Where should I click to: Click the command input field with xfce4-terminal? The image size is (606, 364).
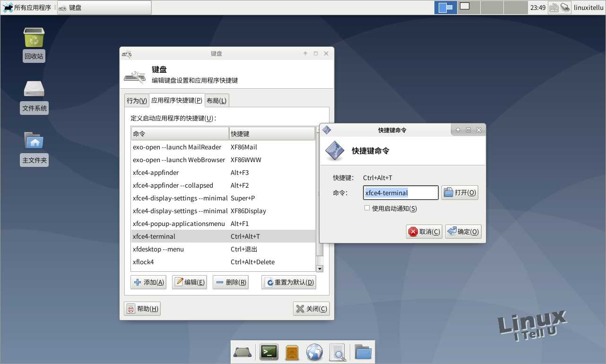coord(401,192)
